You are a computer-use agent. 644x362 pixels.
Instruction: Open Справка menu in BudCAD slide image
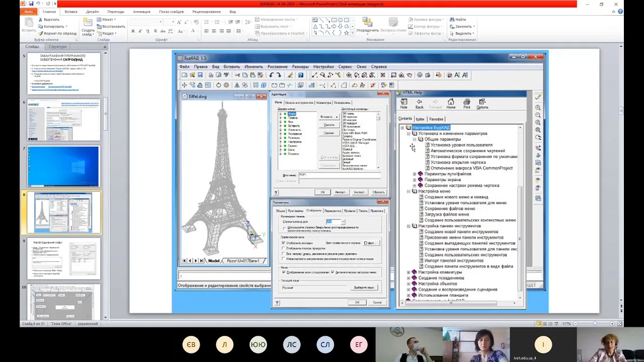(379, 66)
